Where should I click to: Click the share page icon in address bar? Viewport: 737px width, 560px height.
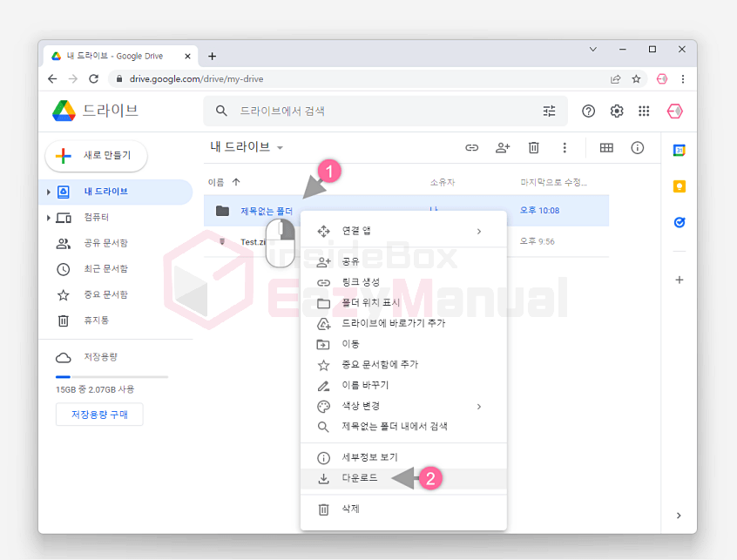(x=615, y=79)
